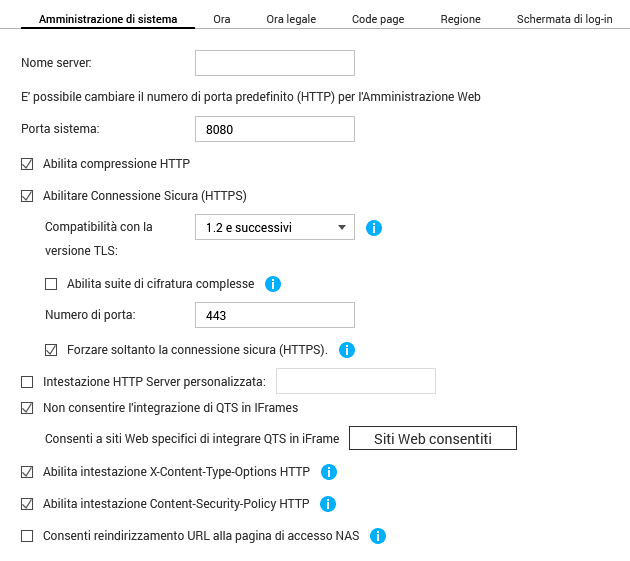Click info icon next to TLS version dropdown
Viewport: 630px width, 561px height.
click(374, 228)
